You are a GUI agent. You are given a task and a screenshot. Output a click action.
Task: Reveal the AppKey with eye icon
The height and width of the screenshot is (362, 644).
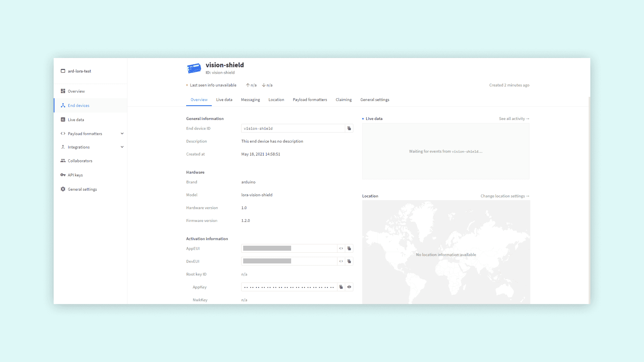pos(349,287)
